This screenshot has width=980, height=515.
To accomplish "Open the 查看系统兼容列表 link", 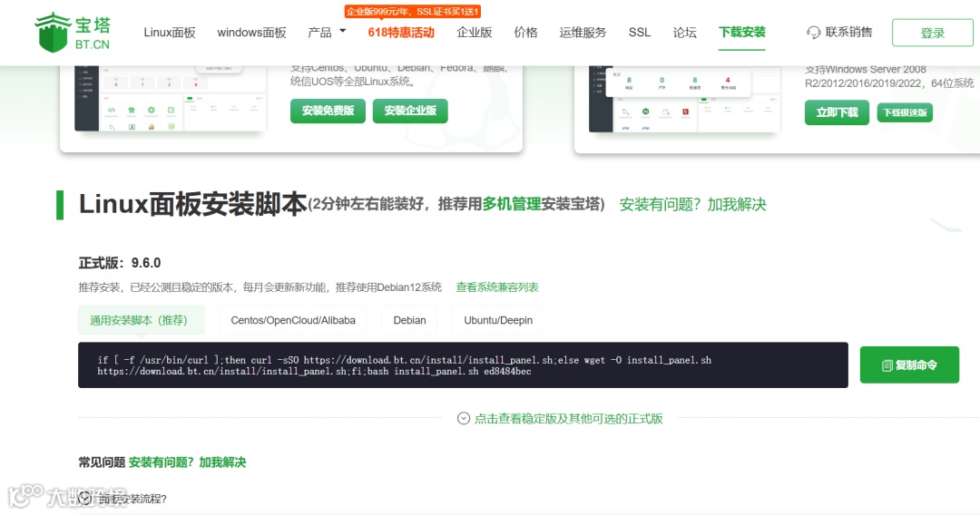I will 497,287.
